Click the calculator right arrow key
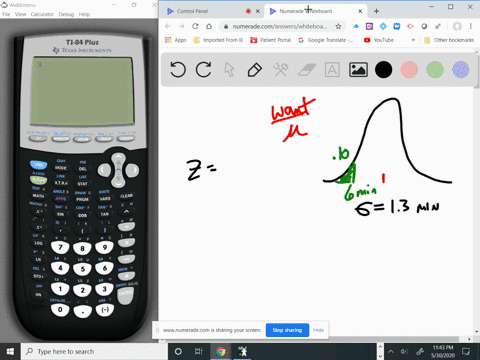Viewport: 480px width, 360px height. 133,170
